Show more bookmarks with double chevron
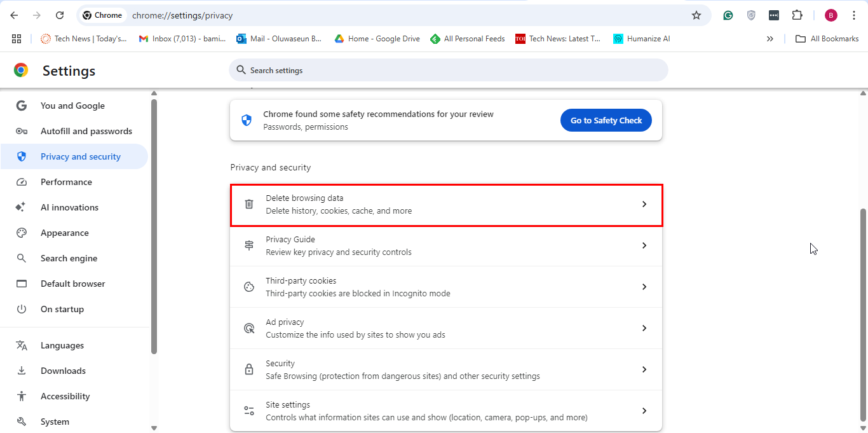Viewport: 868px width, 433px height. (x=770, y=39)
